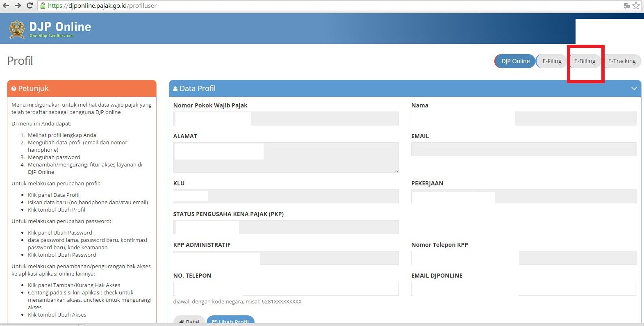Click the Nomor Telepon KPP field
644x326 pixels.
coord(524,258)
